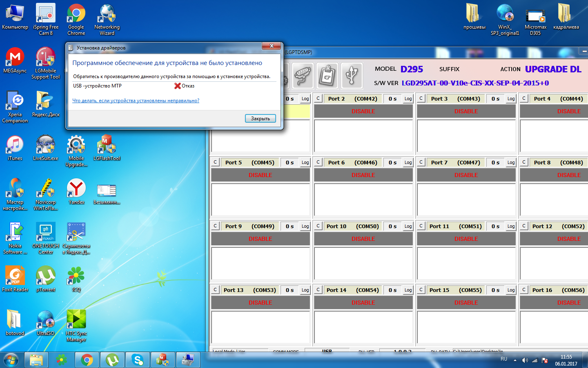This screenshot has width=588, height=368.
Task: Launch LiveSuit.exe desktop shortcut
Action: click(45, 148)
